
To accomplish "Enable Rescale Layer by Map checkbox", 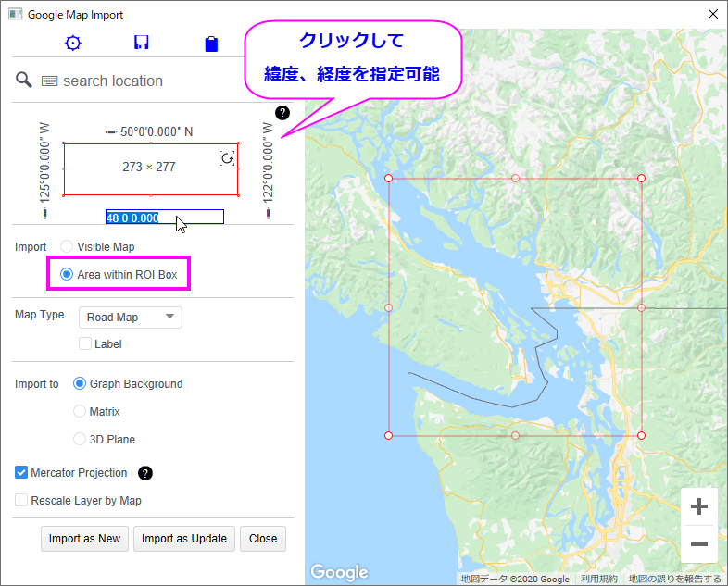I will coord(21,500).
